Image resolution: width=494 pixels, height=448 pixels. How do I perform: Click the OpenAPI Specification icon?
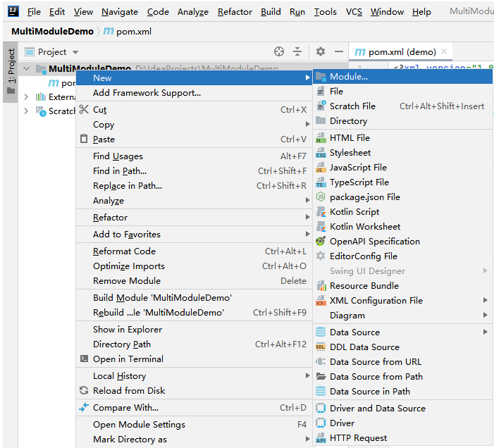(321, 242)
